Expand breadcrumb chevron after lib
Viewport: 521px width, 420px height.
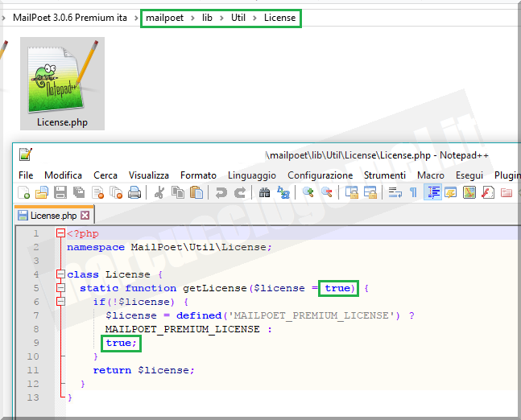(x=221, y=18)
